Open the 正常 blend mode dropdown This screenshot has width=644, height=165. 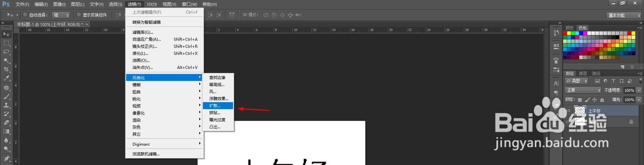click(583, 90)
